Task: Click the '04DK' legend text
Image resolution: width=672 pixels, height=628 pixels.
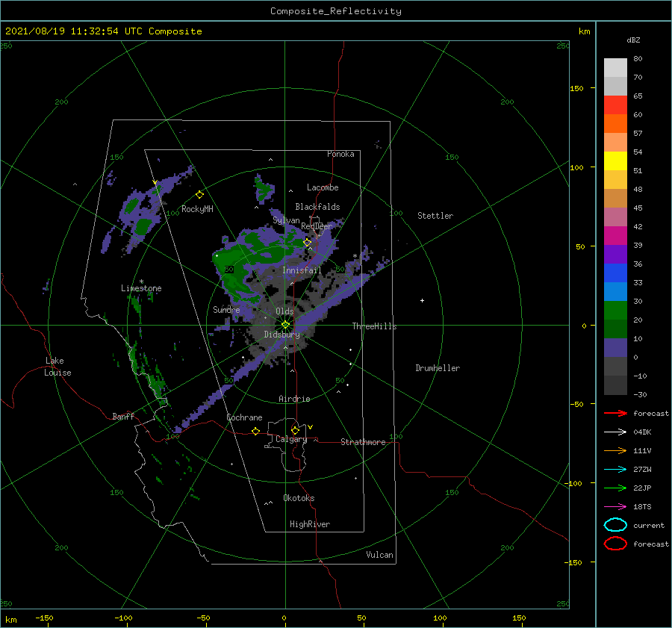Action: coord(642,432)
